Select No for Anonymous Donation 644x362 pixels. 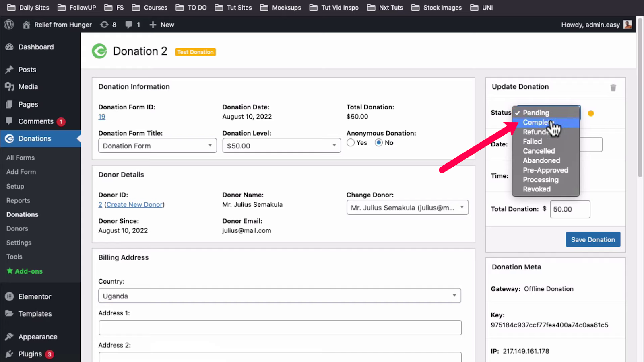(379, 143)
